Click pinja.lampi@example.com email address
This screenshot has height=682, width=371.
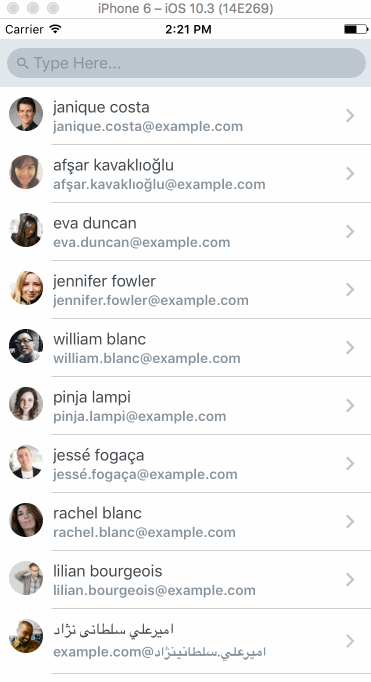[140, 417]
